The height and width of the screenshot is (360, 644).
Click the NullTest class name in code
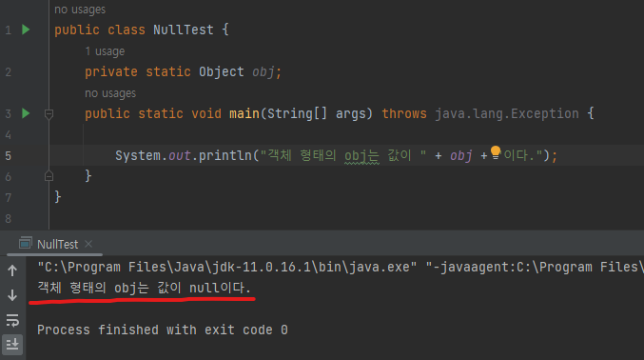[184, 30]
